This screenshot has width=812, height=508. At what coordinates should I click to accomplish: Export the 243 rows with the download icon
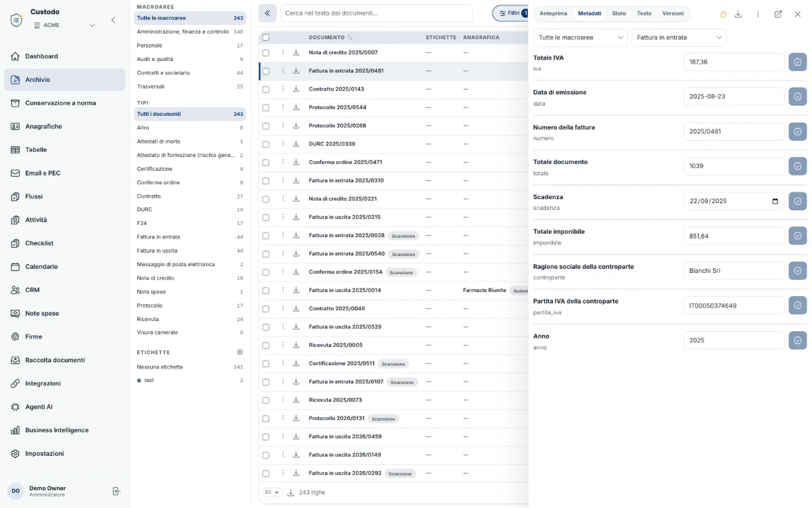[x=291, y=492]
